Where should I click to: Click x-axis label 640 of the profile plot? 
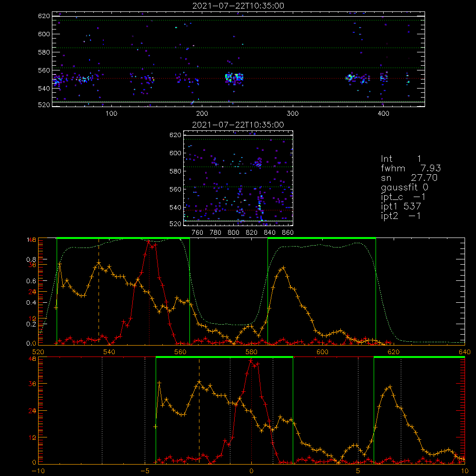(x=465, y=352)
